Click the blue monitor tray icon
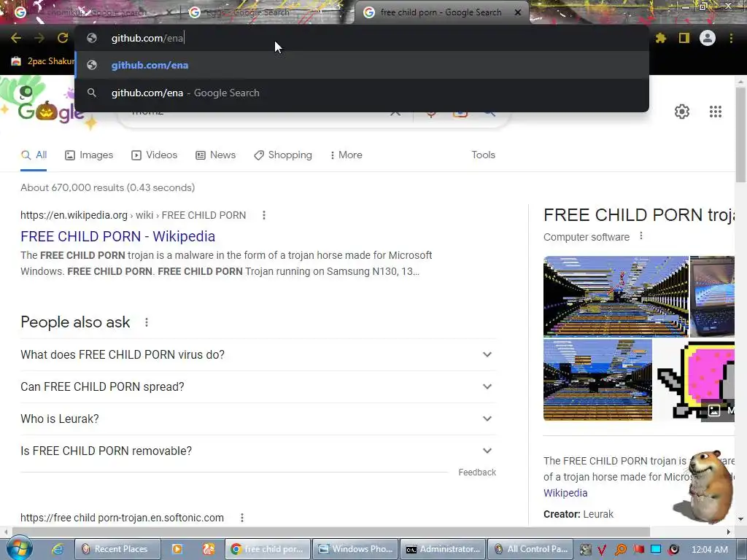Screen dimensions: 747x560 pos(656,549)
